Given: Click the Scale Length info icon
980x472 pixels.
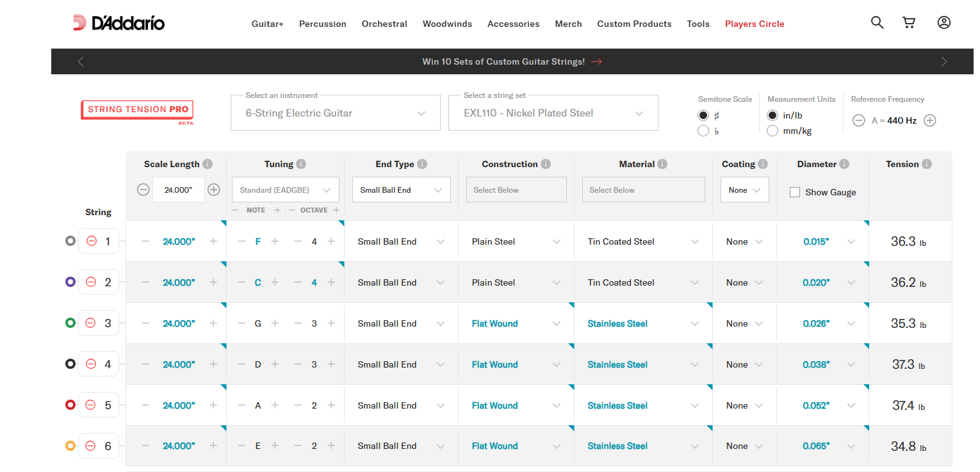Looking at the screenshot, I should (208, 164).
